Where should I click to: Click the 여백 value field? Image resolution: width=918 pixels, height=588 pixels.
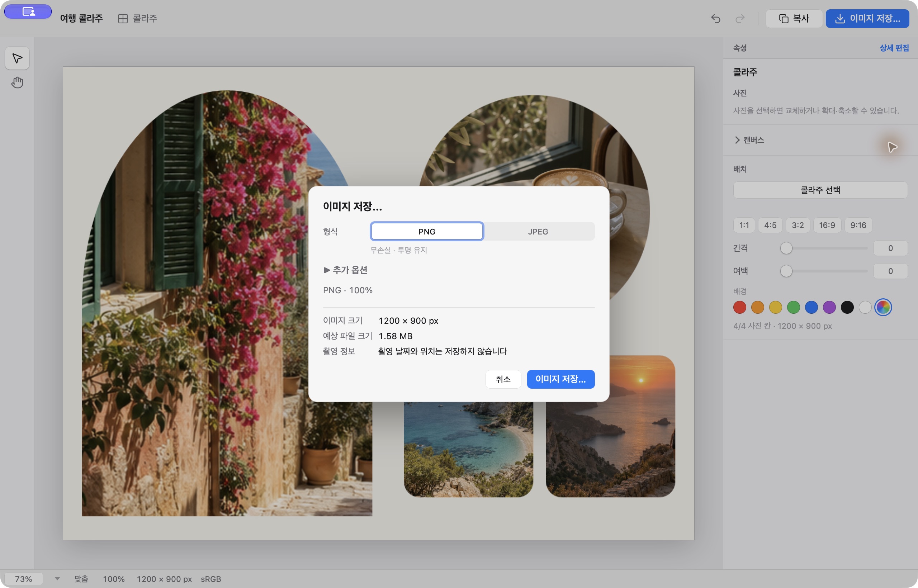890,271
